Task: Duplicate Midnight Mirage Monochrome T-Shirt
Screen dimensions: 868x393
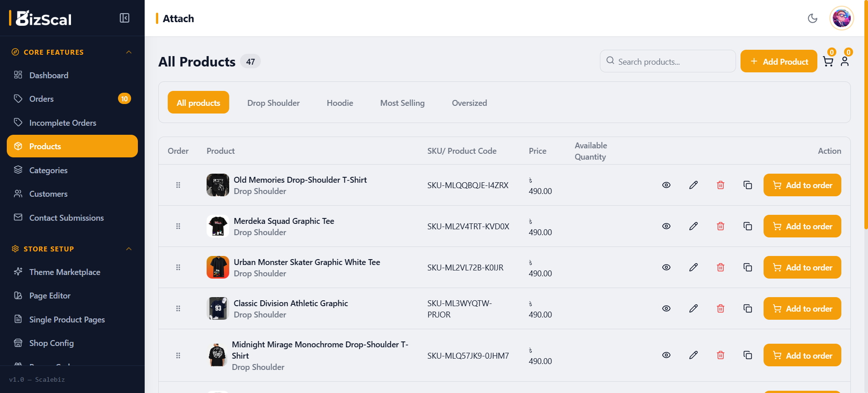Action: click(x=748, y=355)
